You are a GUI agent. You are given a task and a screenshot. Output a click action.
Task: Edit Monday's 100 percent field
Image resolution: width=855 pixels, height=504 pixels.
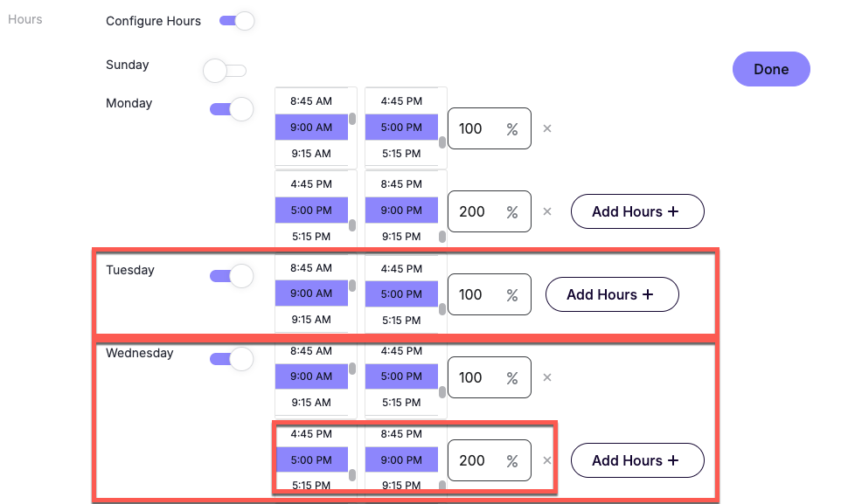click(489, 128)
